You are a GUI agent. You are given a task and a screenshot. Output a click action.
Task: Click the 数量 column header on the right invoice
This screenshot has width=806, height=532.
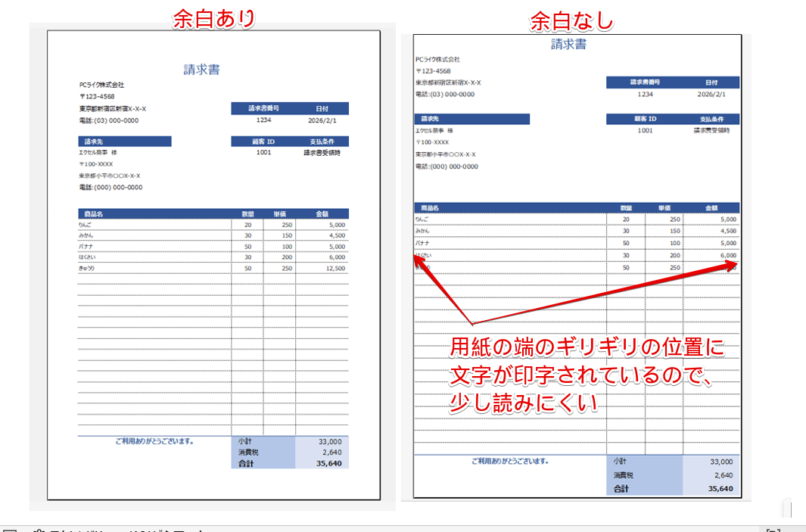(x=628, y=207)
